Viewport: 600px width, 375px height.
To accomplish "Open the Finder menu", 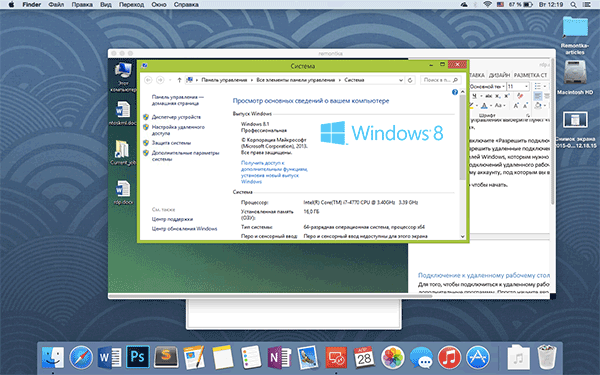I will pyautogui.click(x=32, y=5).
